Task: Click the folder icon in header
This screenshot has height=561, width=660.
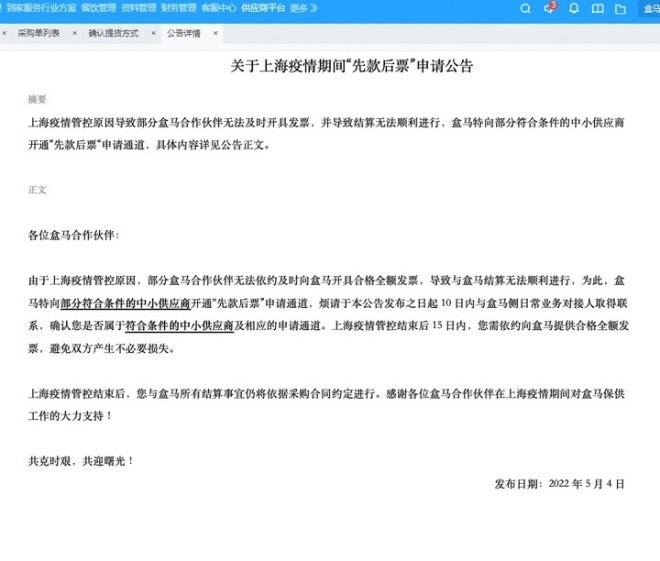Action: [x=620, y=9]
